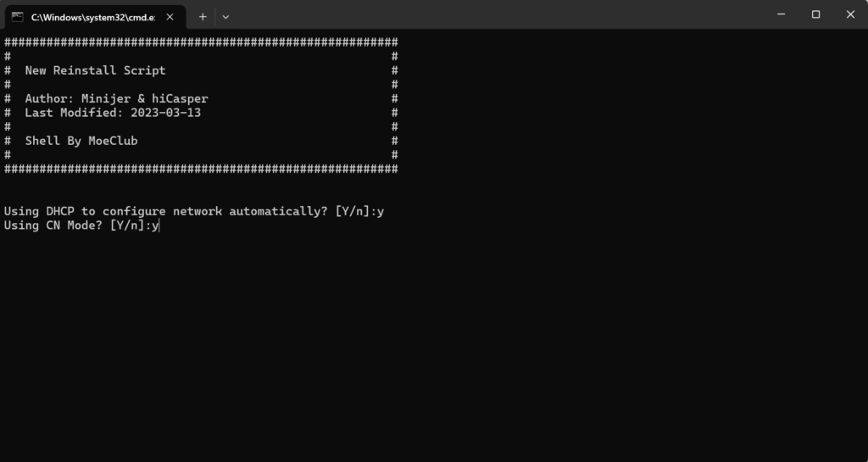Click the [Y/n] option in CN Mode prompt
Screen dimensions: 868x462
[127, 225]
